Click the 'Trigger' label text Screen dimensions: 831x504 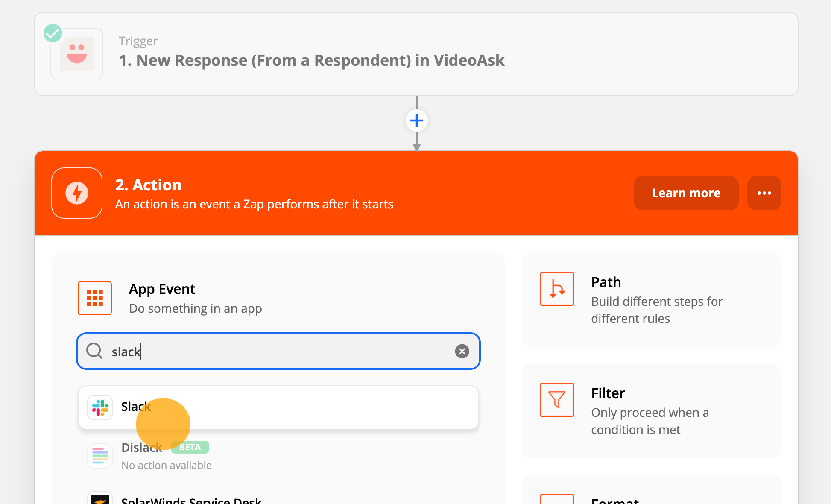(x=138, y=41)
